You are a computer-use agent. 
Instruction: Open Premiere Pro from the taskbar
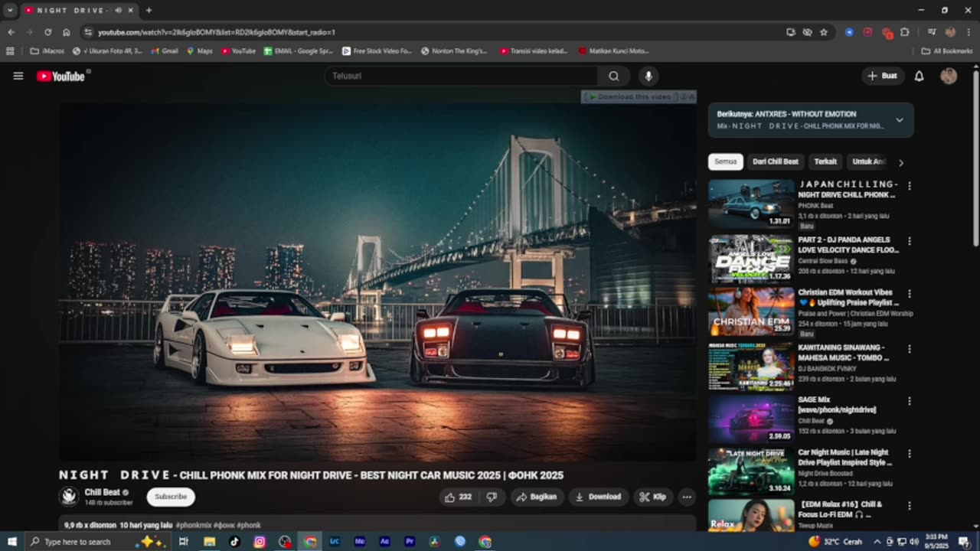(410, 541)
